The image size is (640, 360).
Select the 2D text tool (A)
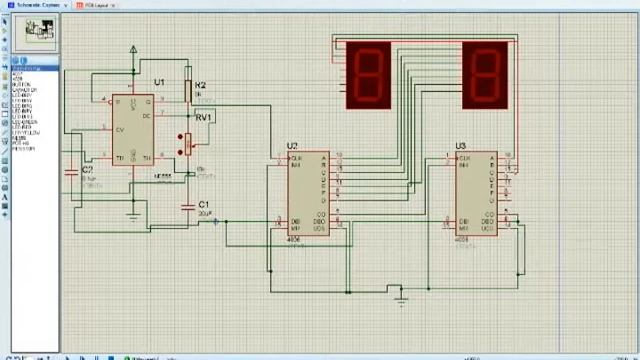point(5,197)
